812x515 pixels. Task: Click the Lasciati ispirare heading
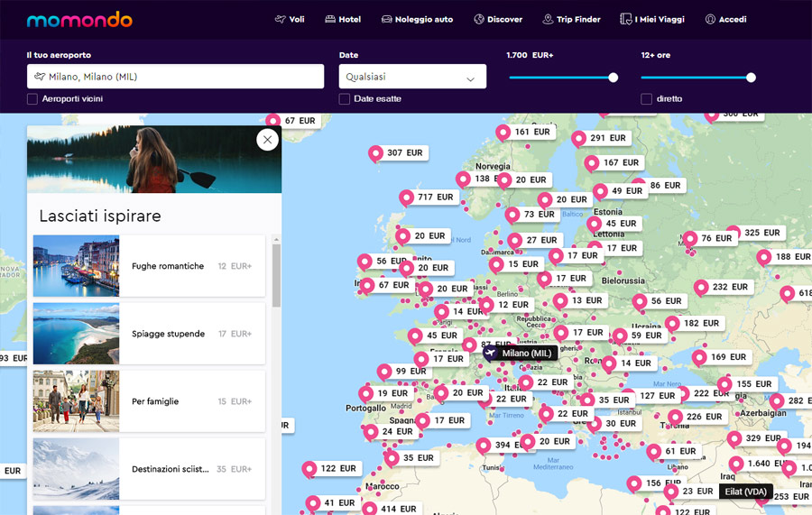click(100, 216)
